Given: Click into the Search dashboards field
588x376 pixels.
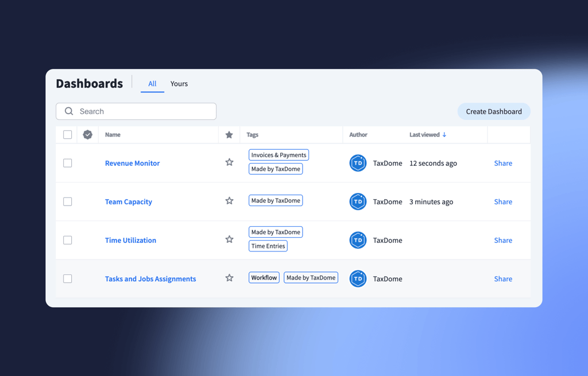Looking at the screenshot, I should pos(144,111).
